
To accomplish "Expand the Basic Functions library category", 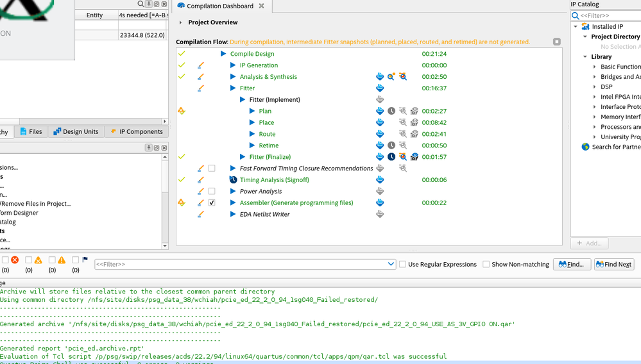I will (x=594, y=67).
